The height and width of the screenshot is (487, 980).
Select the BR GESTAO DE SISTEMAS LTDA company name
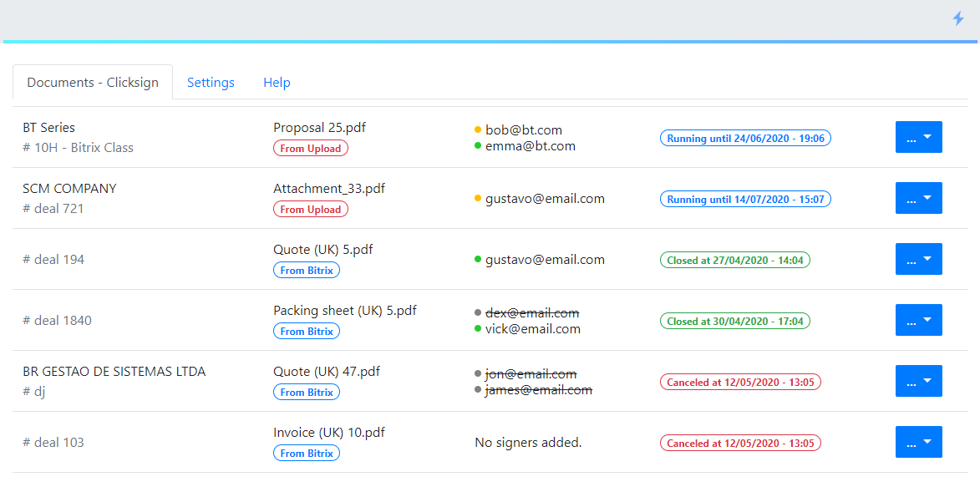coord(114,372)
